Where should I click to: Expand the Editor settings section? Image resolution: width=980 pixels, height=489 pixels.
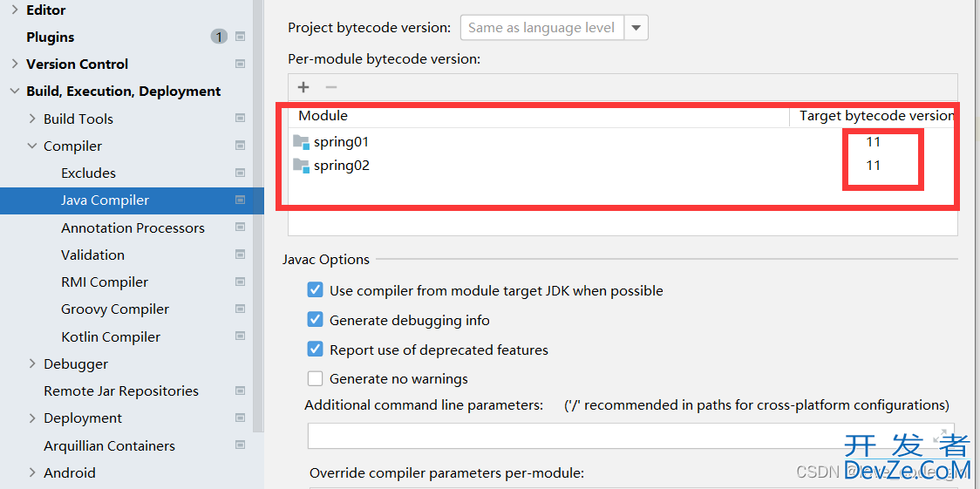point(15,10)
